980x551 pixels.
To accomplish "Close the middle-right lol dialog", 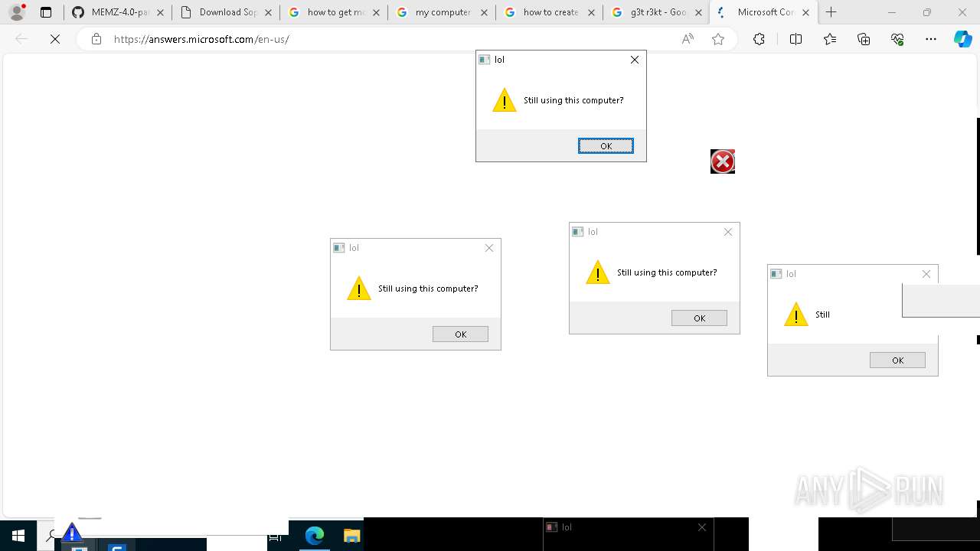I will [x=728, y=232].
